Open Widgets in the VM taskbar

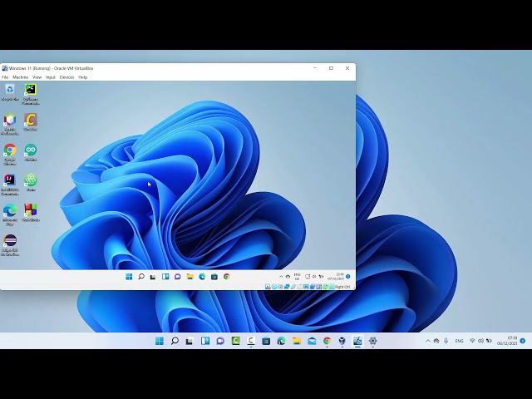[165, 277]
